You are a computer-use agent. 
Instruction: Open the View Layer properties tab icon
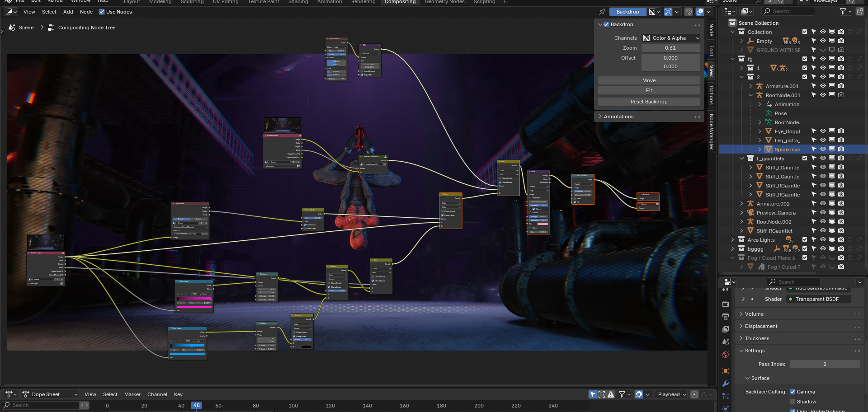[726, 329]
